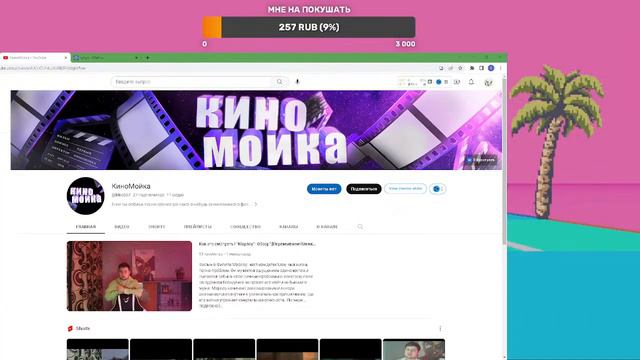
Task: Switch to the second browser tab
Action: [105, 58]
